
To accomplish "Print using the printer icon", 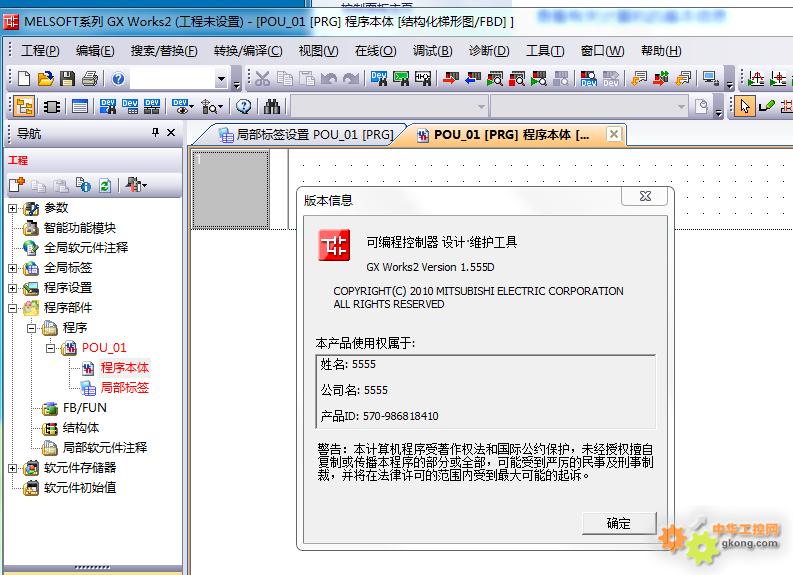I will tap(90, 79).
